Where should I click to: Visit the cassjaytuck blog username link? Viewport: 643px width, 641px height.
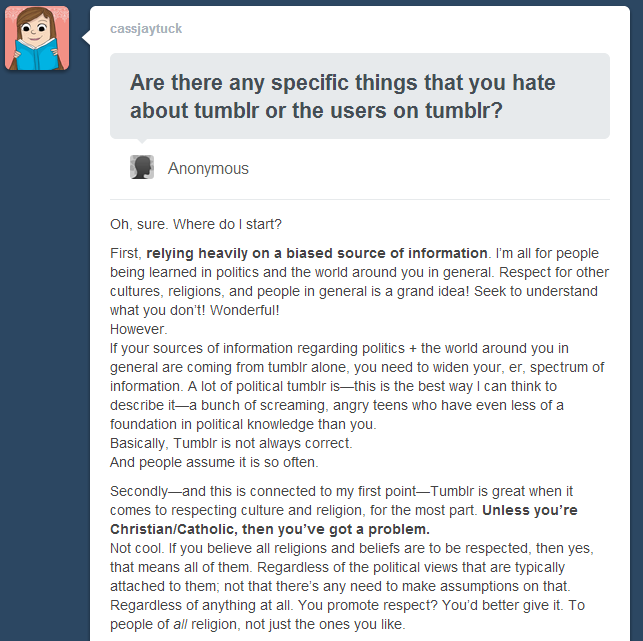click(146, 29)
